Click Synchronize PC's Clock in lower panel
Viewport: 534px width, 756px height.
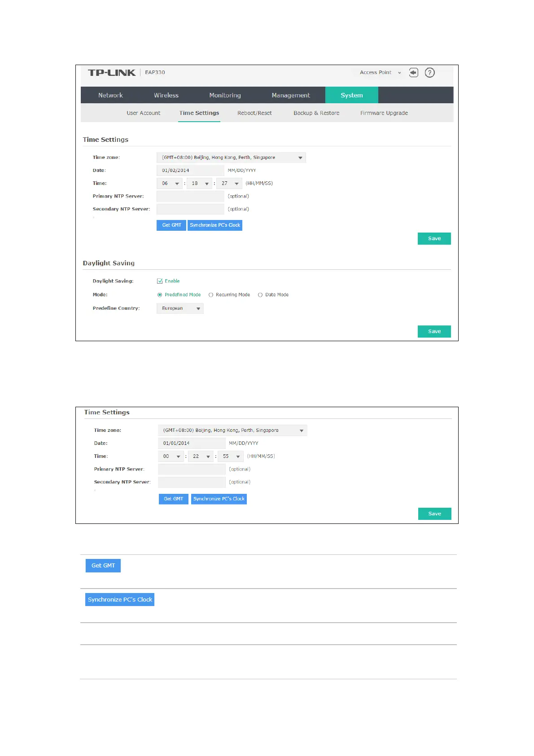point(219,499)
